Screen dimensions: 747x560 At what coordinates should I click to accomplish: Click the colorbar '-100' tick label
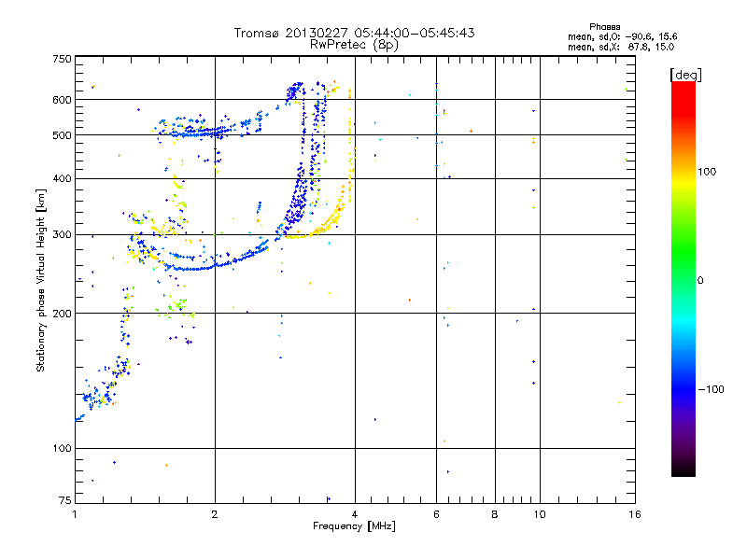pyautogui.click(x=712, y=389)
